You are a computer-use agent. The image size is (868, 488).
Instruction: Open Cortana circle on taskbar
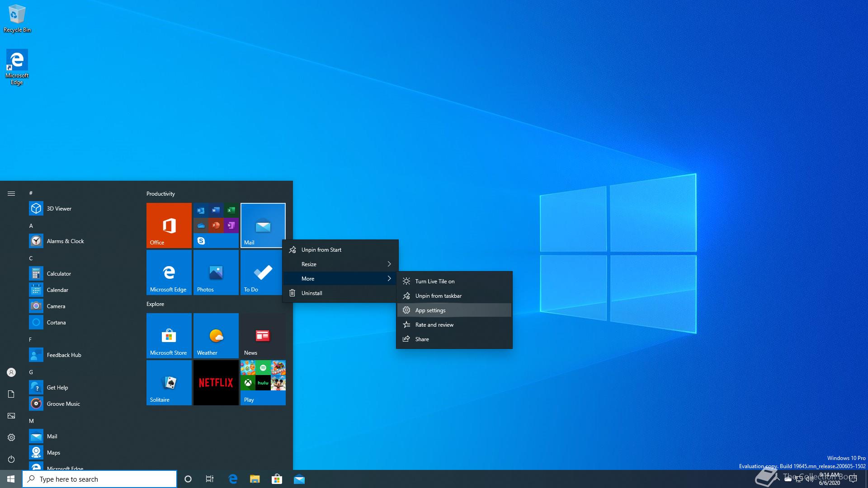(188, 479)
